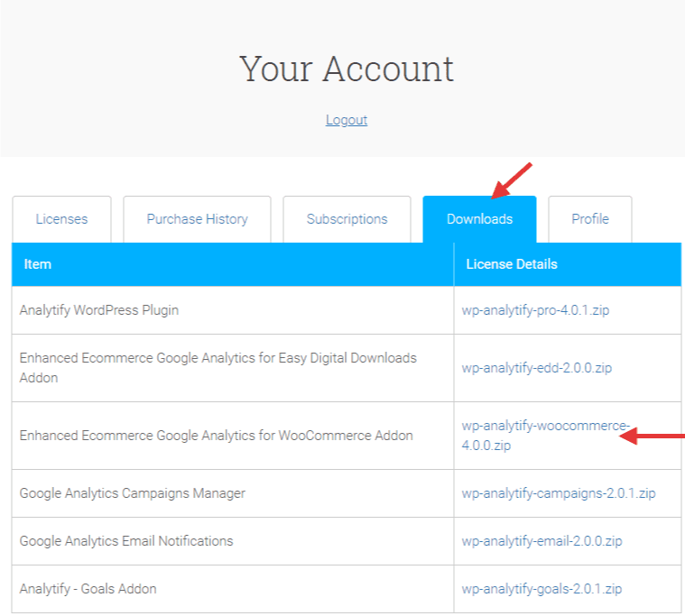Download wp-analytify-email-2.0.0.zip
This screenshot has width=685, height=616.
click(542, 541)
